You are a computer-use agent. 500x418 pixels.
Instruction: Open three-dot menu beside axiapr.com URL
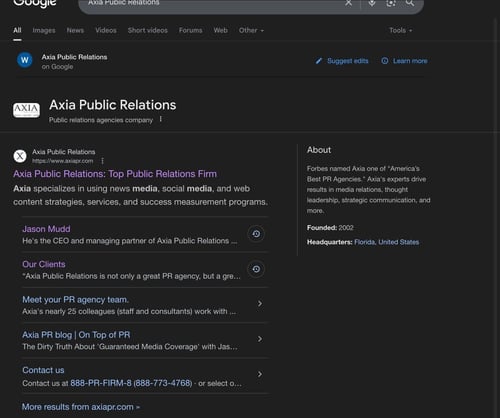pyautogui.click(x=102, y=161)
